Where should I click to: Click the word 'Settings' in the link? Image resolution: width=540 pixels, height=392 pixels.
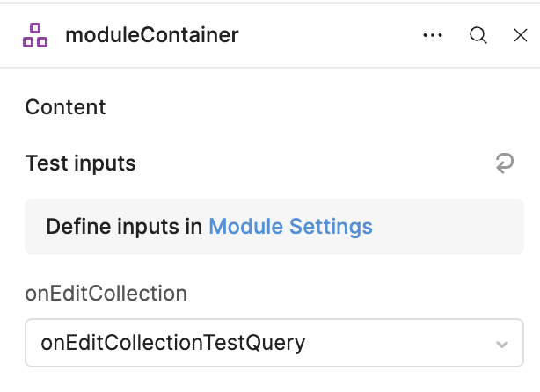click(332, 227)
